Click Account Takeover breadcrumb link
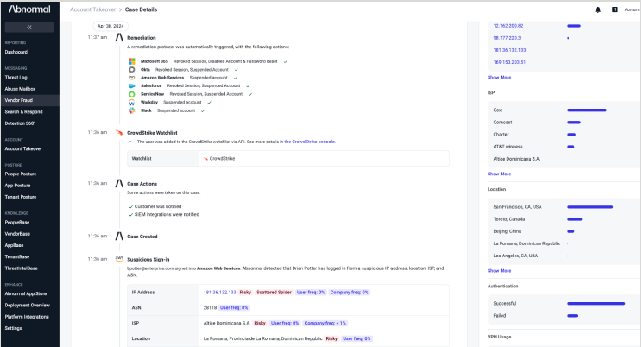Viewport: 644px width, 347px height. 93,9
